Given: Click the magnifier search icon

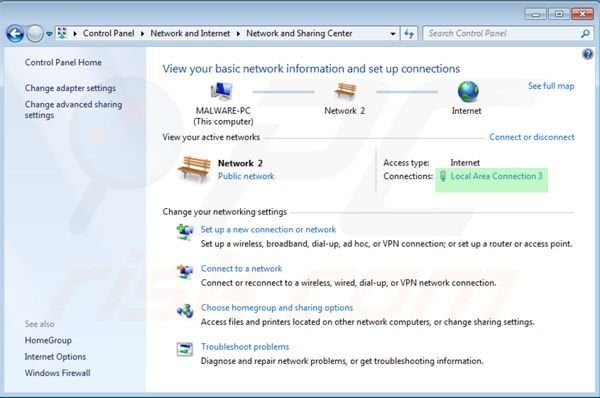Looking at the screenshot, I should pyautogui.click(x=585, y=34).
